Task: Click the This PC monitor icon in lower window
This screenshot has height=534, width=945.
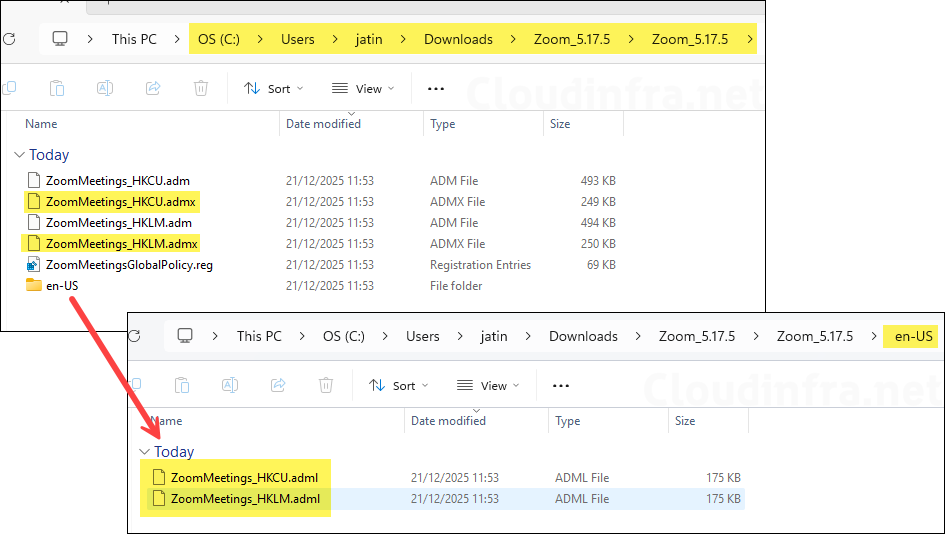Action: pyautogui.click(x=185, y=336)
